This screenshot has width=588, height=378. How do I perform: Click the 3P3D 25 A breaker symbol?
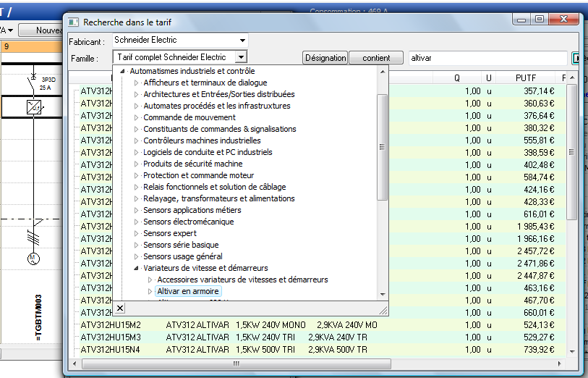click(33, 80)
